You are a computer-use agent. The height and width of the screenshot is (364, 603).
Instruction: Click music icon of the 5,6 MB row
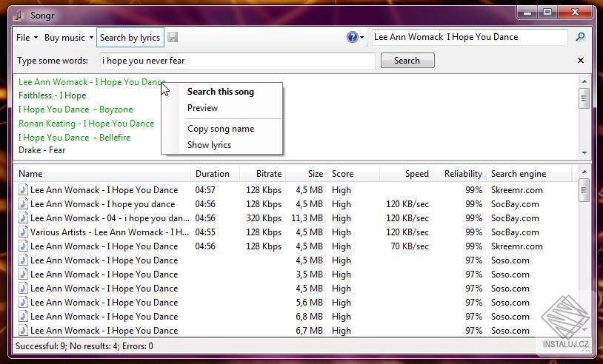pyautogui.click(x=24, y=302)
